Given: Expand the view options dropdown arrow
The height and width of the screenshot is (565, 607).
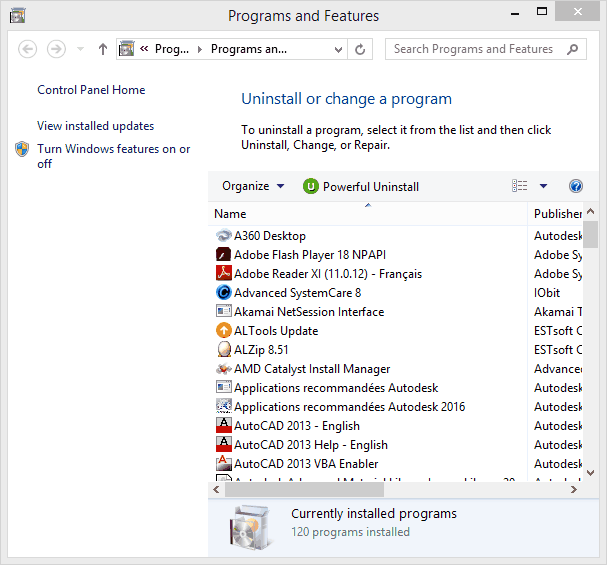Looking at the screenshot, I should (x=544, y=186).
